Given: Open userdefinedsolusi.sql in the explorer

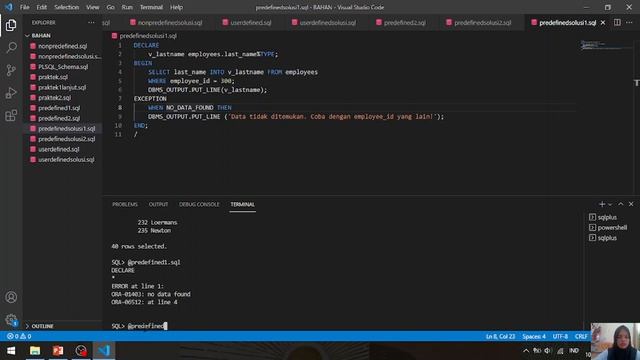Looking at the screenshot, I should [66, 160].
